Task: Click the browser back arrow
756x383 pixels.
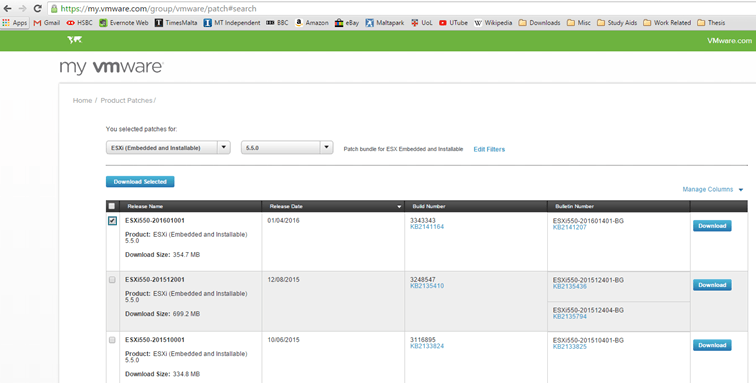Action: [x=7, y=8]
